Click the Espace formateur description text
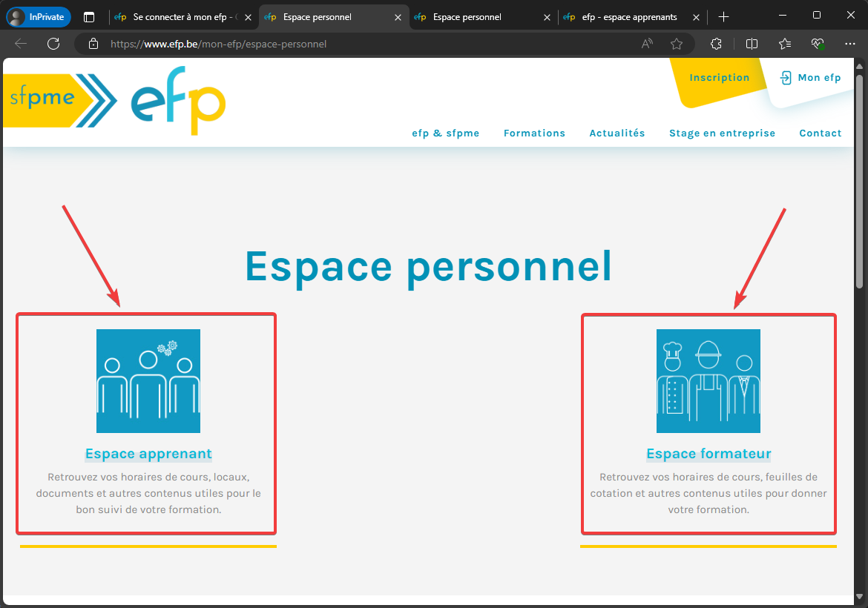 [708, 493]
